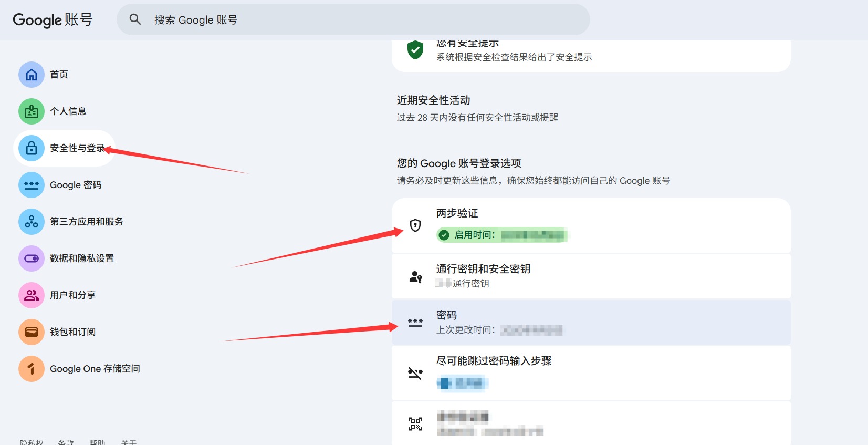Click the 第三方应用和服务 sidebar icon

point(32,222)
